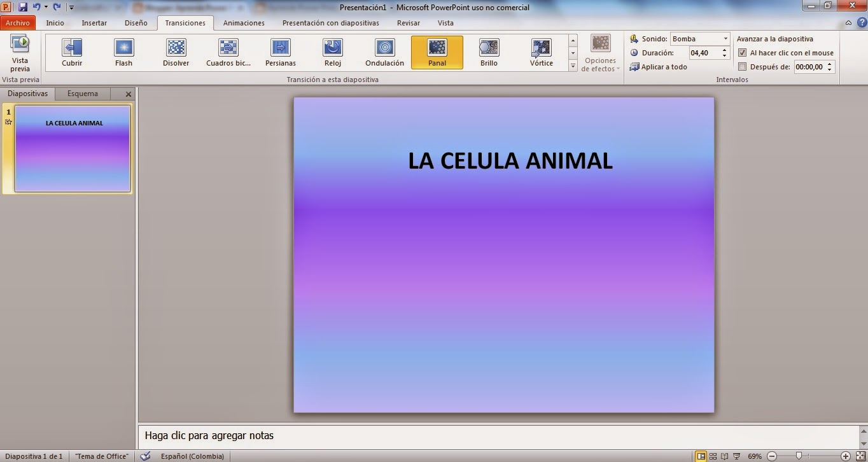Switch to reading view in status bar

725,456
